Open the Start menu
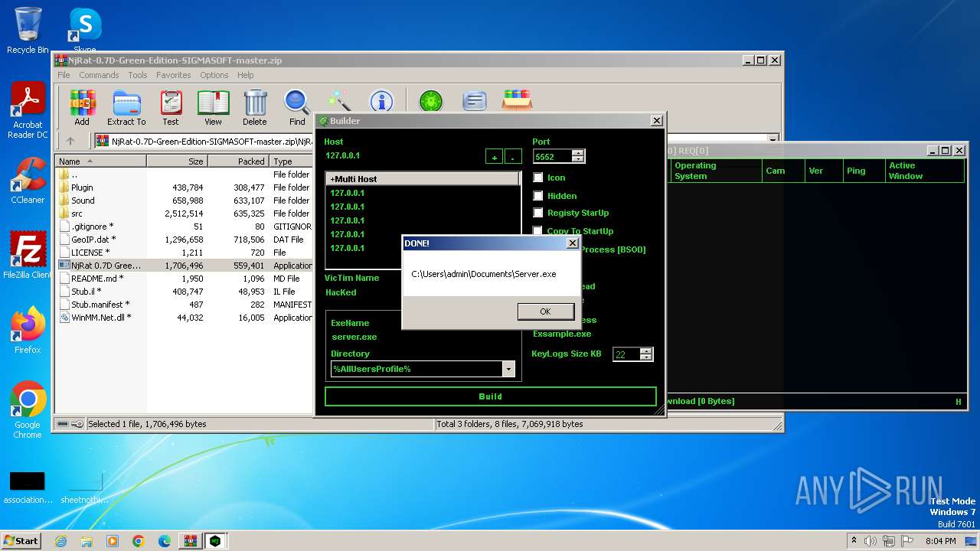This screenshot has width=980, height=551. tap(21, 541)
